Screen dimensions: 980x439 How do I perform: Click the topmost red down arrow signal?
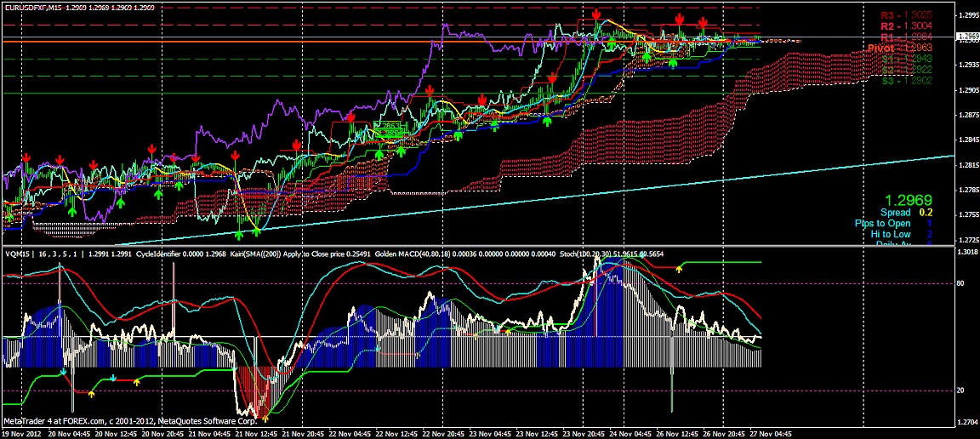click(597, 15)
